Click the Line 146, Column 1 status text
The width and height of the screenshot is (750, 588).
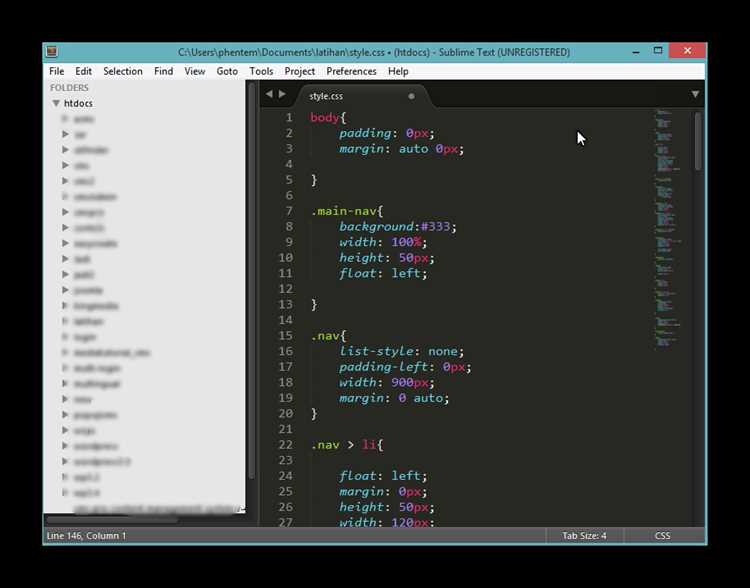coord(86,535)
